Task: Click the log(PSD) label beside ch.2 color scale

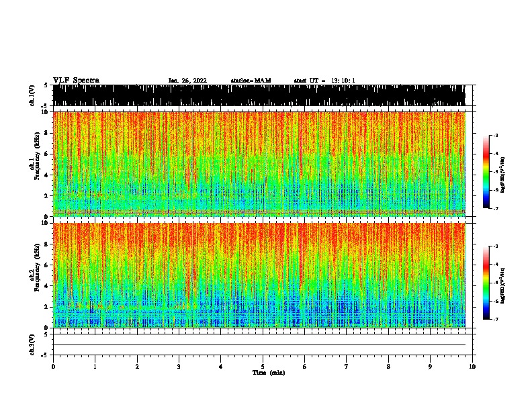Action: [x=503, y=285]
